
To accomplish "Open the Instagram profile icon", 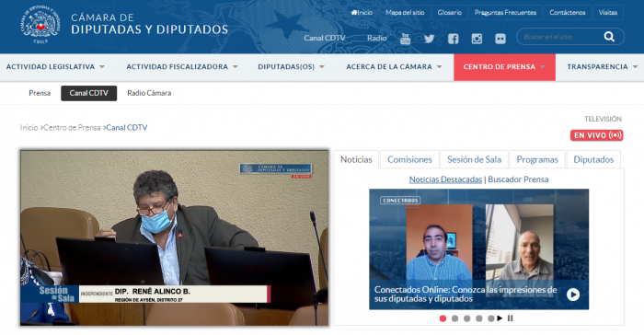I will click(x=477, y=39).
